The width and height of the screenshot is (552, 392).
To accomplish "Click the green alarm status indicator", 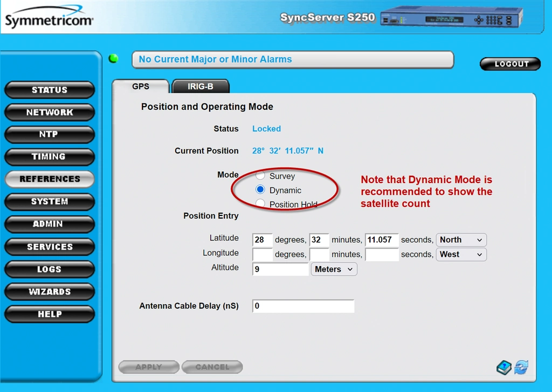I will (113, 58).
